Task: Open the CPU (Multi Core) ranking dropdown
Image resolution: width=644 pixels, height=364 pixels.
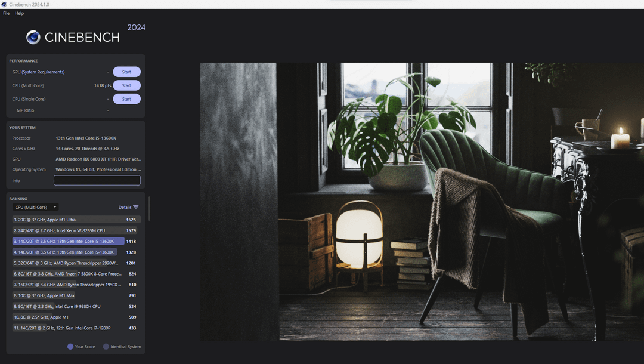Action: pyautogui.click(x=36, y=207)
